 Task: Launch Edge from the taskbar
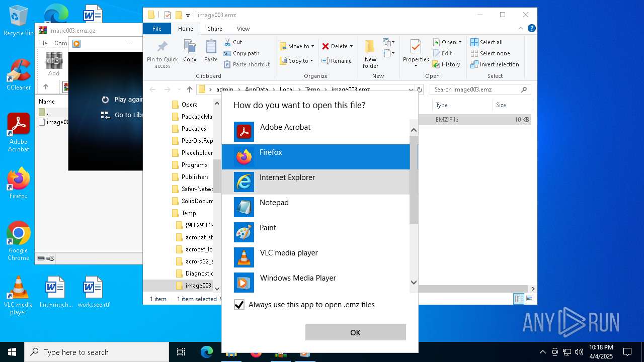[207, 352]
